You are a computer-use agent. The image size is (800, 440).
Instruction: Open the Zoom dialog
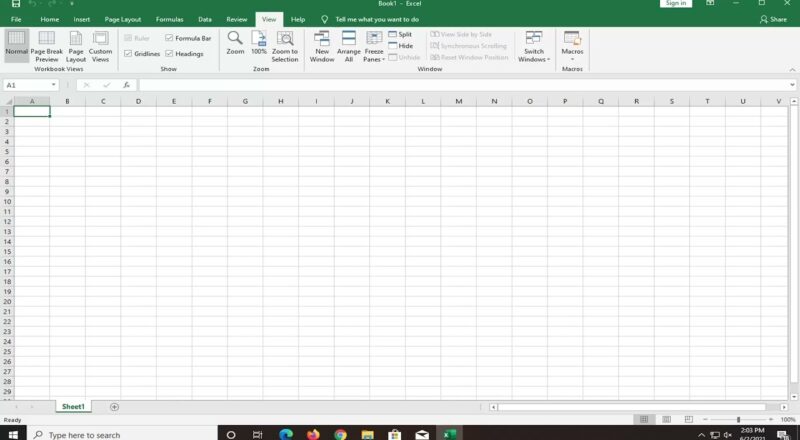point(235,43)
